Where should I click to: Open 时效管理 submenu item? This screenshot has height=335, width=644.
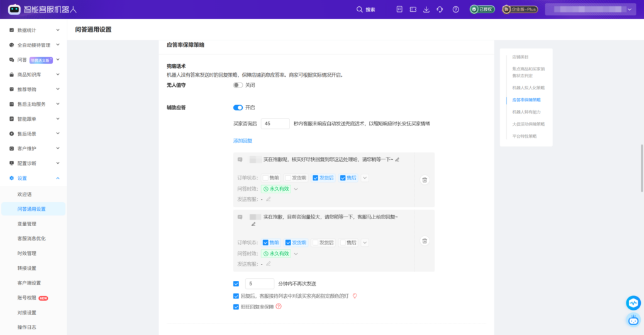click(x=26, y=254)
